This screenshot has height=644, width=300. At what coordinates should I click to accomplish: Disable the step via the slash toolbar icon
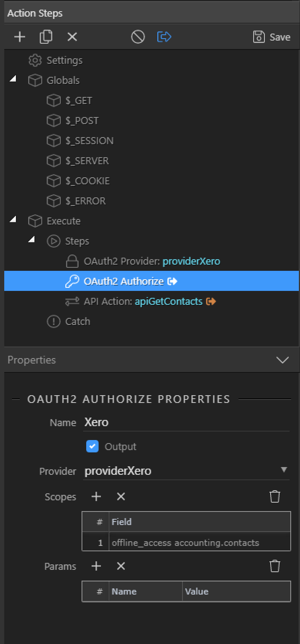tap(138, 37)
